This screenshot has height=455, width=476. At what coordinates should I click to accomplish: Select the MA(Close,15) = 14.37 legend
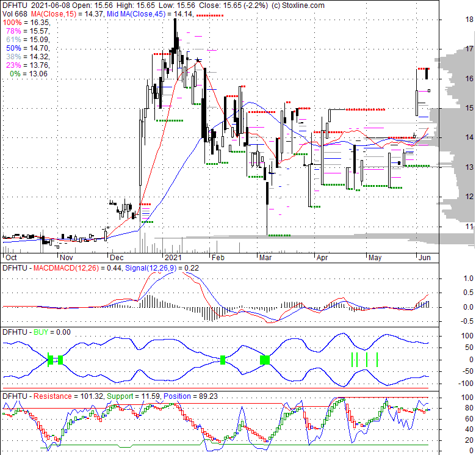[x=67, y=14]
